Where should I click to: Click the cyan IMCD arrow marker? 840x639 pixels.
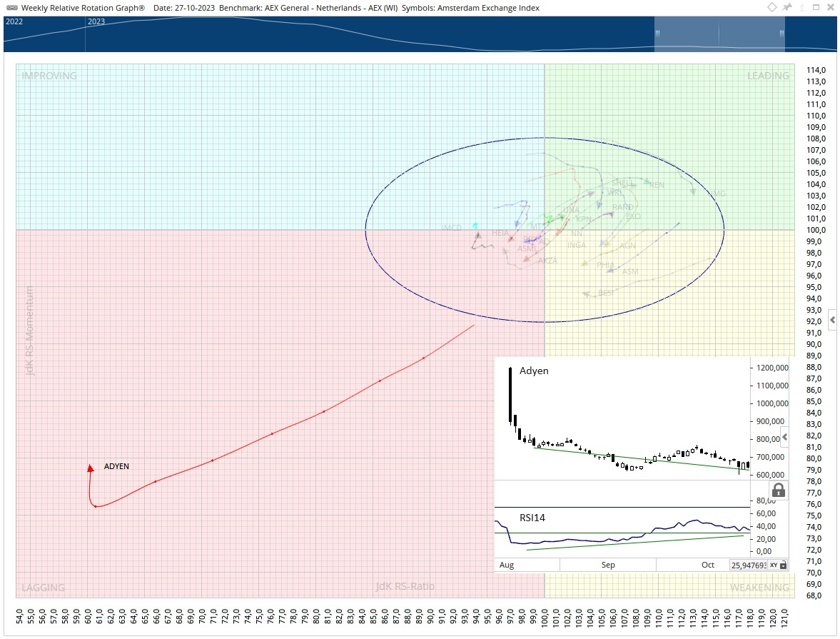(x=475, y=226)
